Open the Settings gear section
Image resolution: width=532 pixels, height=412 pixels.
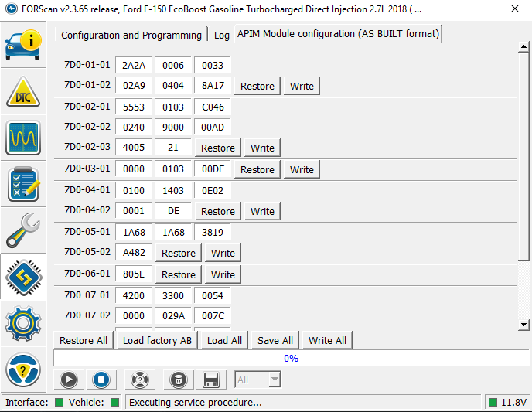point(23,324)
